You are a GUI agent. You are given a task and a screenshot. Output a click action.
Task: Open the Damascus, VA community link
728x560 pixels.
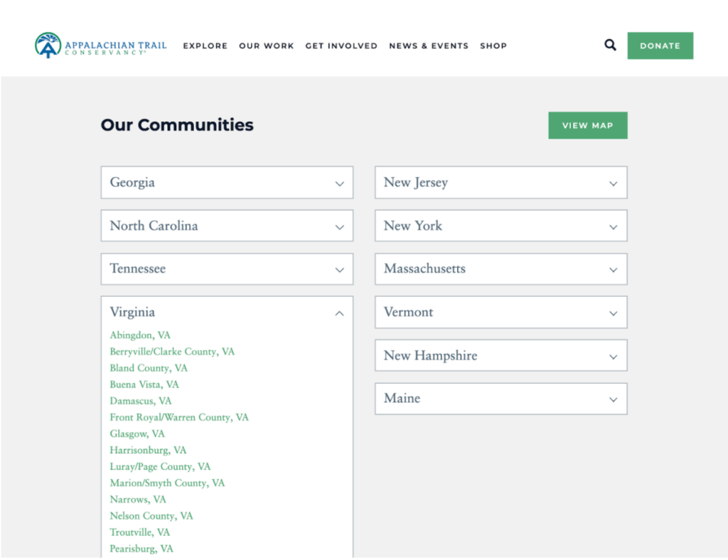coord(141,401)
